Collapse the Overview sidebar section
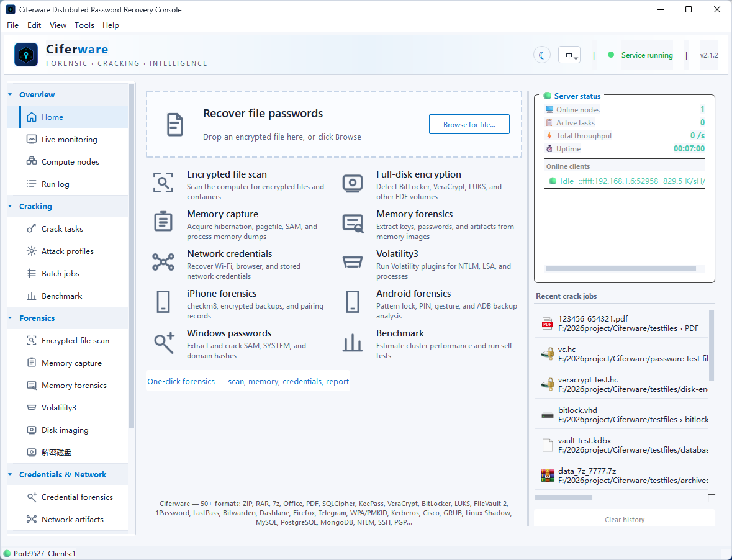This screenshot has width=732, height=560. [x=11, y=95]
